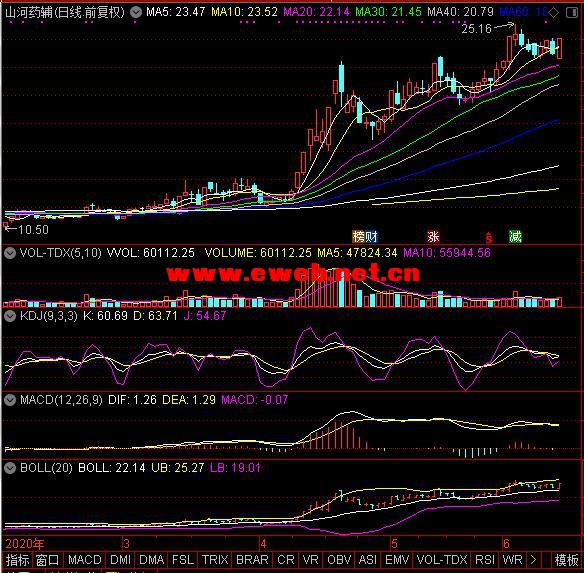Open the BOLL panel dropdown arrow

pos(10,468)
